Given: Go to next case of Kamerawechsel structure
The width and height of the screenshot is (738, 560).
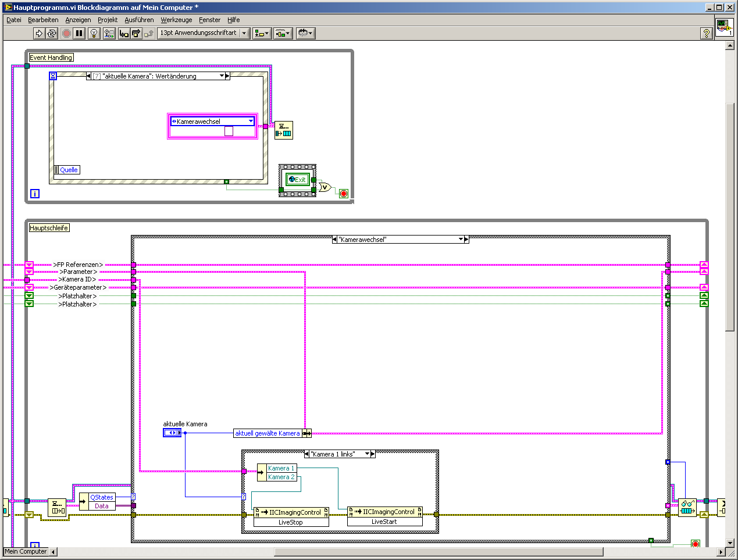Looking at the screenshot, I should click(x=466, y=240).
